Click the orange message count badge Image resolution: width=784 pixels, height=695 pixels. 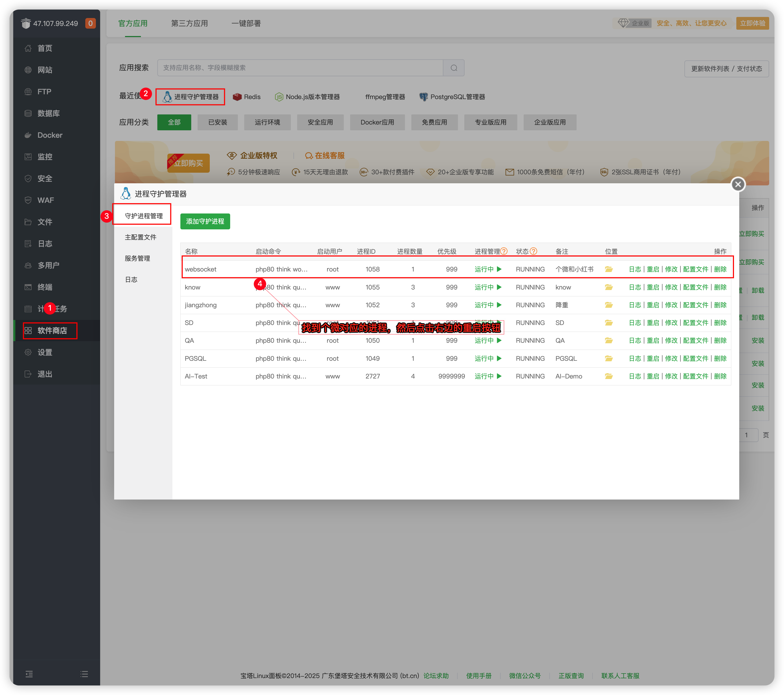(91, 23)
